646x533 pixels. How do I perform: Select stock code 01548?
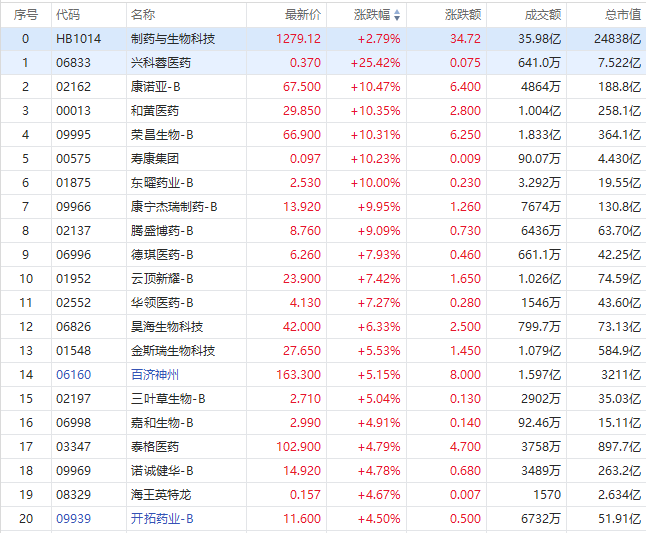coord(73,351)
